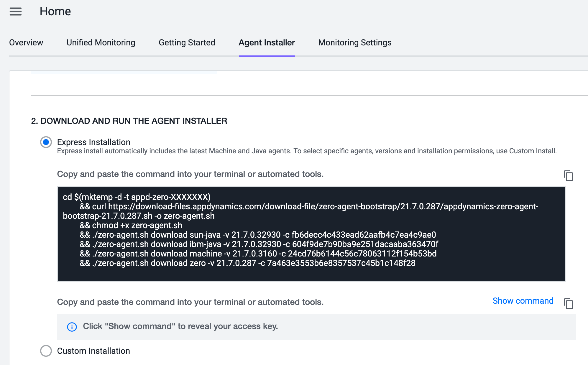Click the info icon beside the access key note
The image size is (588, 365).
click(x=72, y=327)
